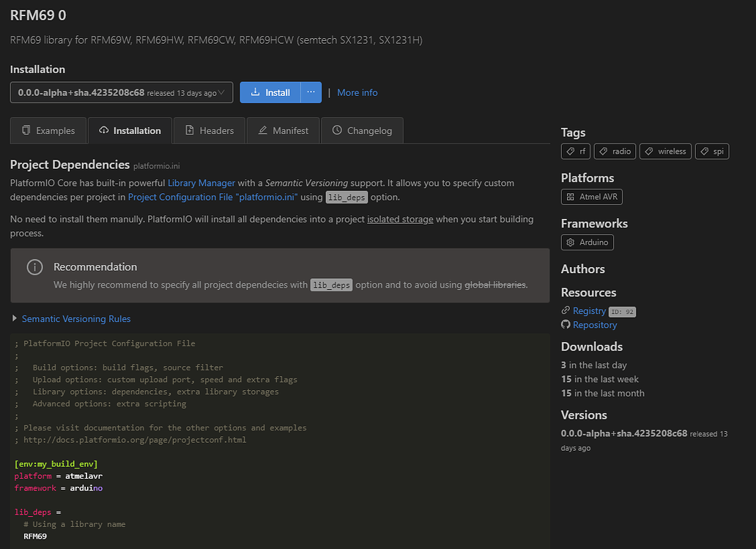
Task: Click the RFM69 0 page title
Action: click(38, 15)
